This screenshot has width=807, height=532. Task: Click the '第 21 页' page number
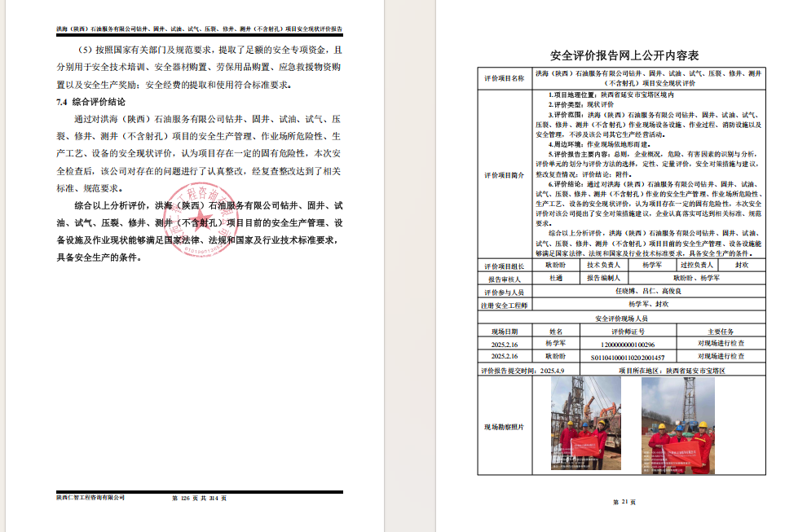[624, 502]
